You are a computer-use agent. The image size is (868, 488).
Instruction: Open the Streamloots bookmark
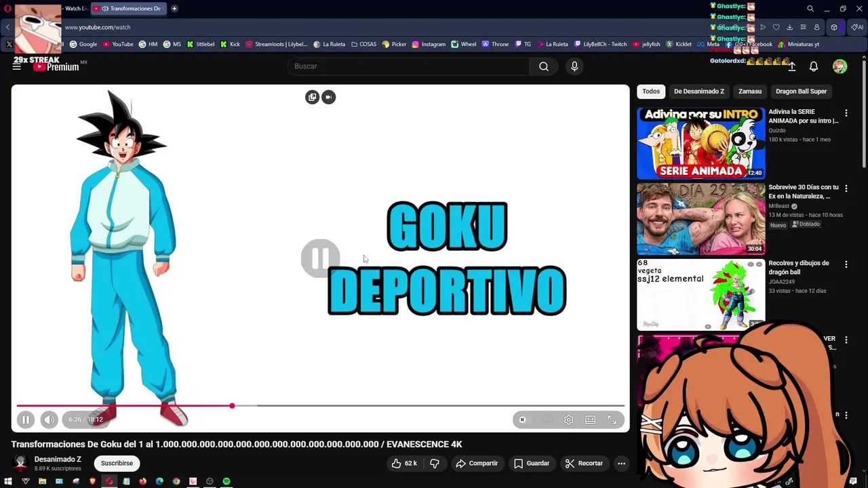[276, 45]
